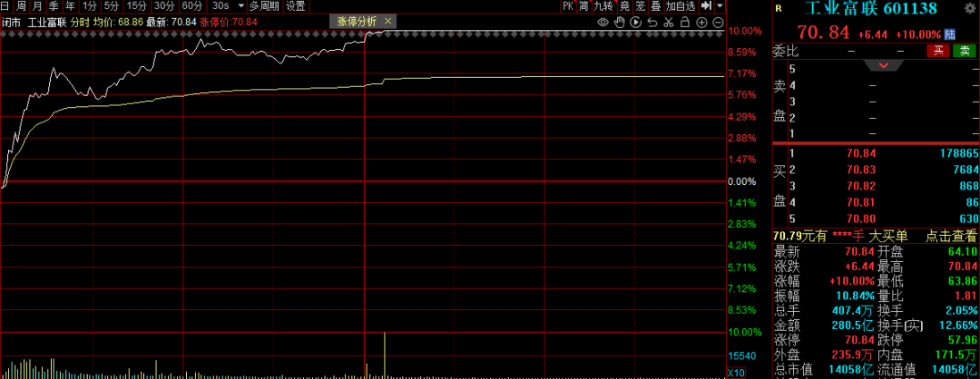Viewport: 980px width, 379px height.
Task: Select the 5分 five-minute period
Action: click(112, 6)
